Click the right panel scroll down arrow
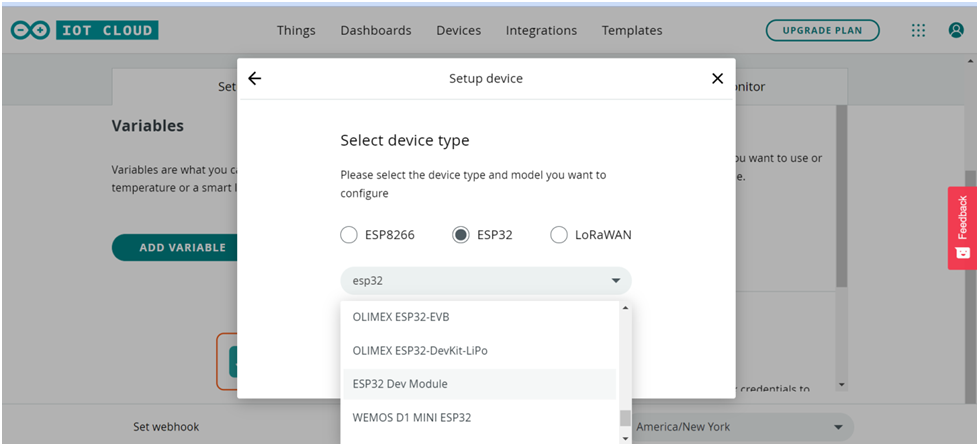This screenshot has height=446, width=979. [x=842, y=384]
